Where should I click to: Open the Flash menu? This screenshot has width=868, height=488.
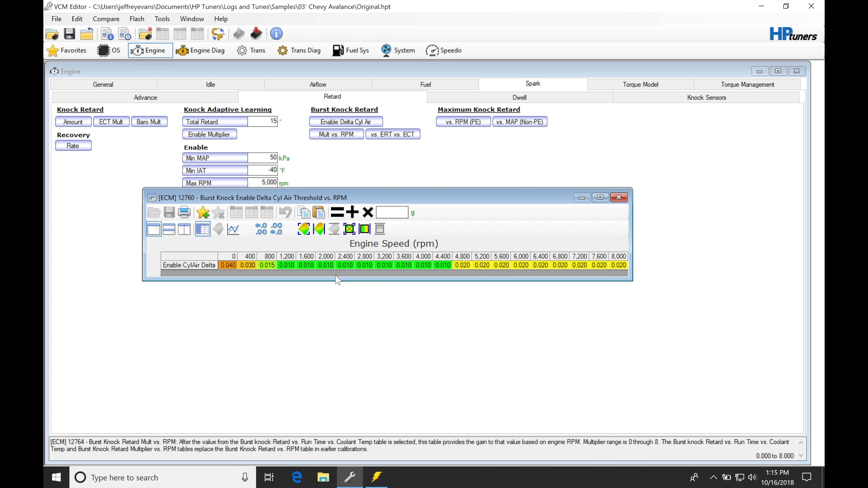(x=137, y=19)
